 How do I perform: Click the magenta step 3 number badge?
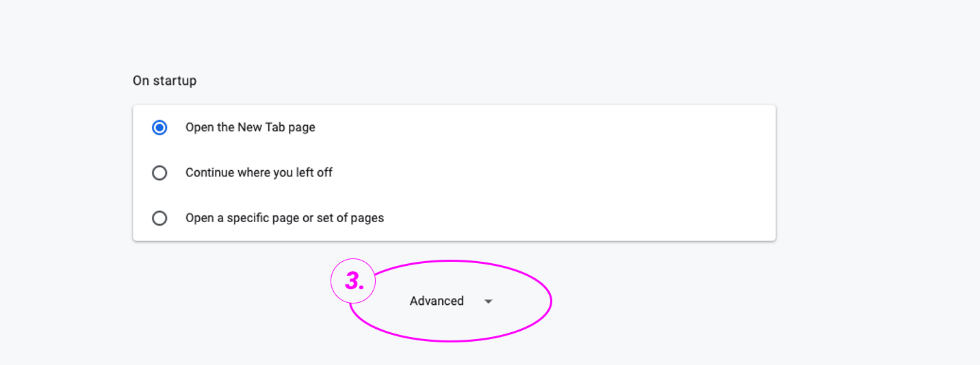tap(353, 281)
